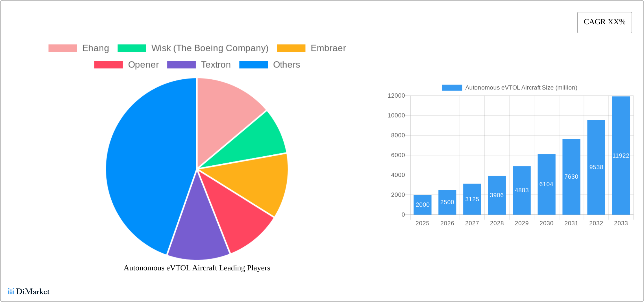This screenshot has height=302, width=644.
Task: Select the pink Ehang legend swatch
Action: point(62,48)
